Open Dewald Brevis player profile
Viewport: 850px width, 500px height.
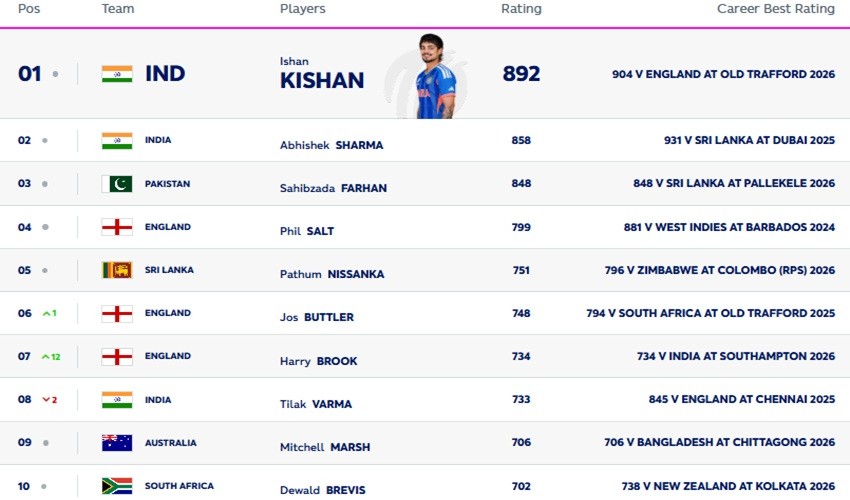click(323, 490)
